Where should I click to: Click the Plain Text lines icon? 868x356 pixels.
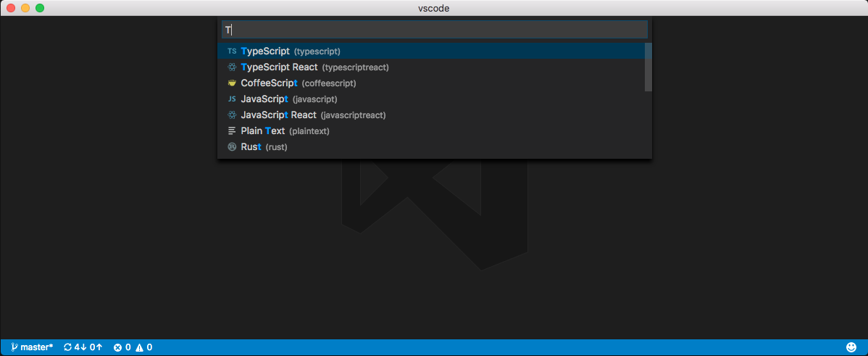pos(232,131)
